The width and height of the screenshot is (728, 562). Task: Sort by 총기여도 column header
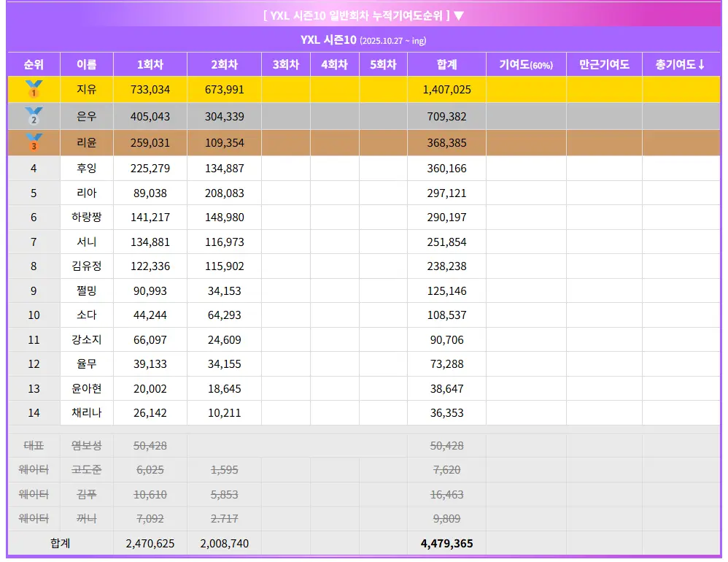680,64
